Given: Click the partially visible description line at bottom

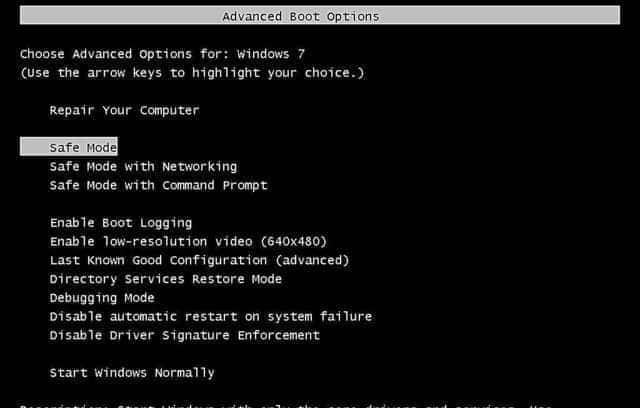Looking at the screenshot, I should [x=300, y=403].
